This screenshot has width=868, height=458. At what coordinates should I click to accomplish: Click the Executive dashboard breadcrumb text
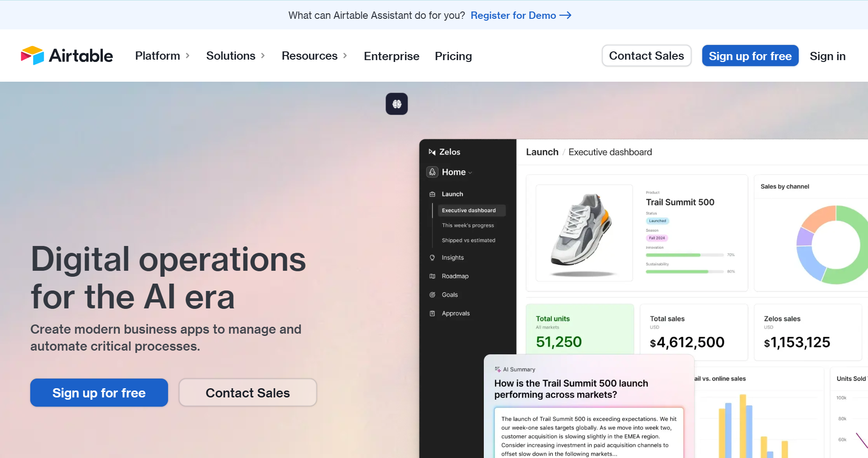pyautogui.click(x=610, y=152)
